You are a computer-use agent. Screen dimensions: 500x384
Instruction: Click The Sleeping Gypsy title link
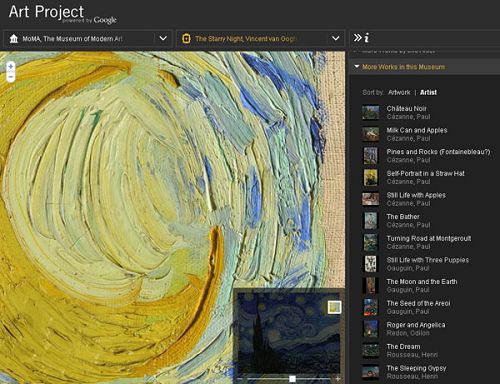tap(416, 368)
